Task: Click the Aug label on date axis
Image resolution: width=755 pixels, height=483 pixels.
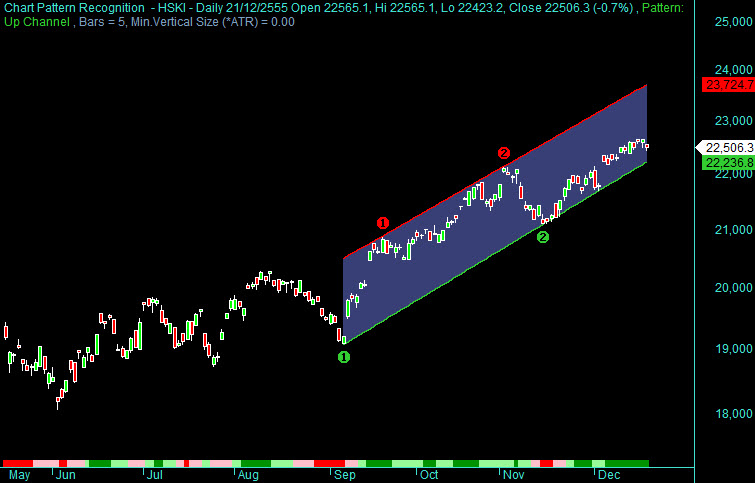Action: [248, 475]
